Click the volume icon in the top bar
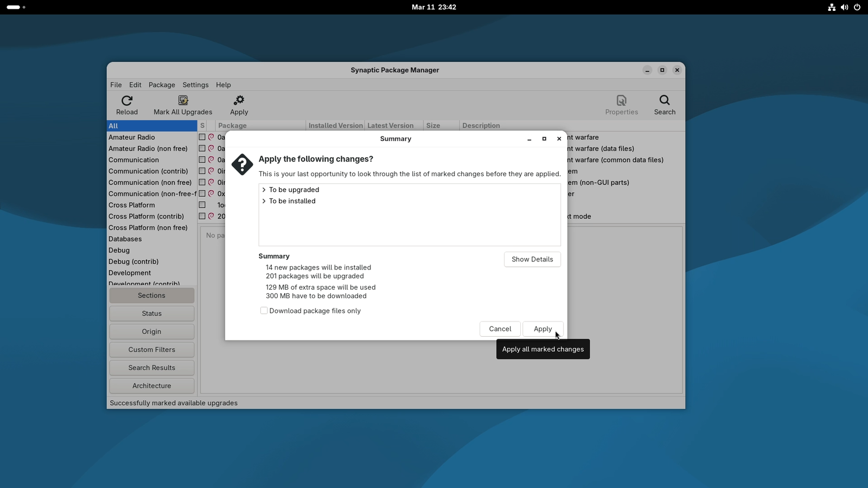 click(844, 7)
